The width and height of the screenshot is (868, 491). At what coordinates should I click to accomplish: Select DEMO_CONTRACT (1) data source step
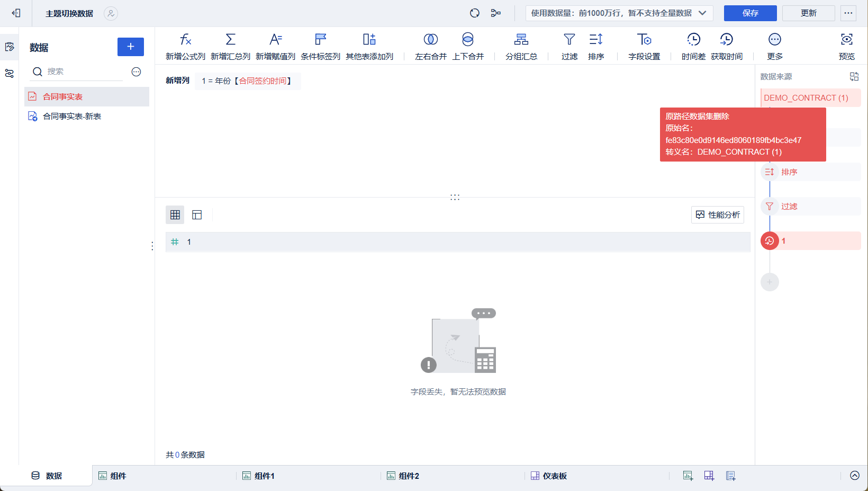pos(811,97)
